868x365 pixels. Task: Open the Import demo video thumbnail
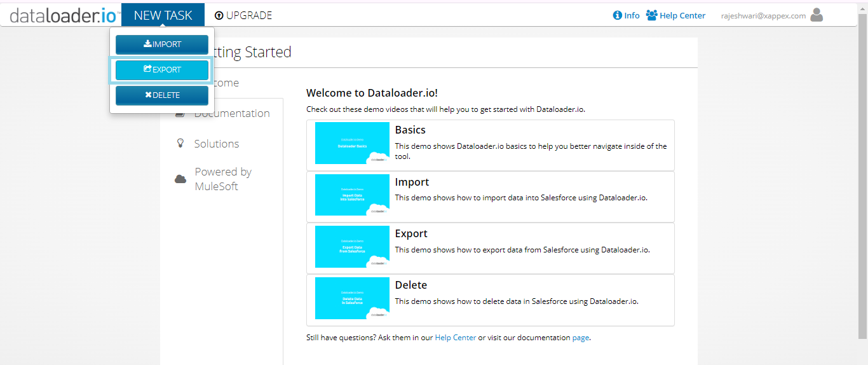point(352,195)
